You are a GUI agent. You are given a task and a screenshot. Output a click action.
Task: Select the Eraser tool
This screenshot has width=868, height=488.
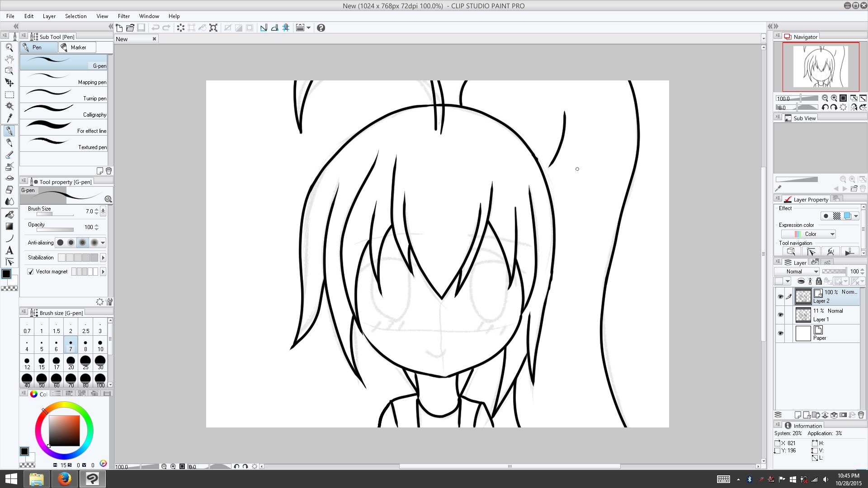(x=9, y=190)
